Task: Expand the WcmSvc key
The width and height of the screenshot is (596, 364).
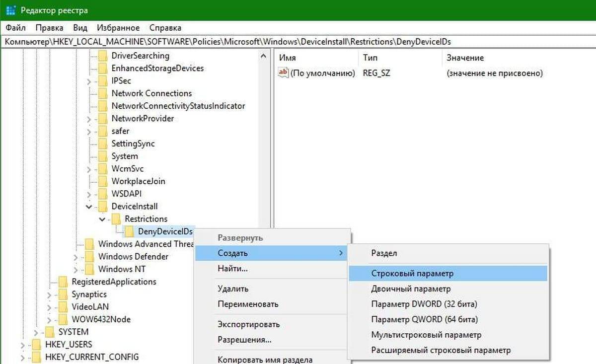Action: coord(89,169)
